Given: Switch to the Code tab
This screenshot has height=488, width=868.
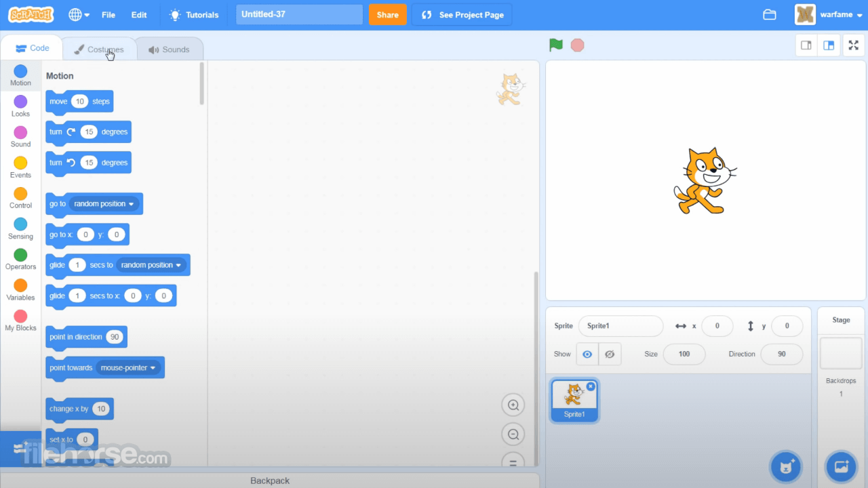Looking at the screenshot, I should 32,48.
